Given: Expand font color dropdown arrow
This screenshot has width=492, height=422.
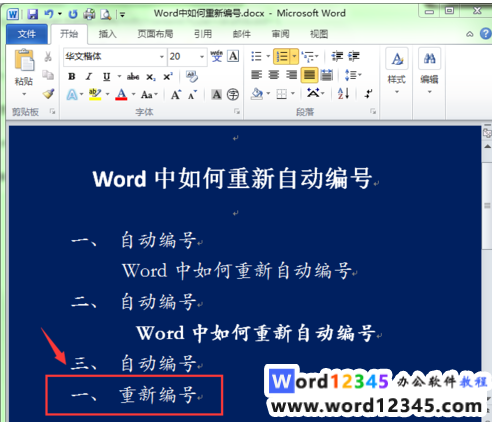Looking at the screenshot, I should [x=133, y=94].
